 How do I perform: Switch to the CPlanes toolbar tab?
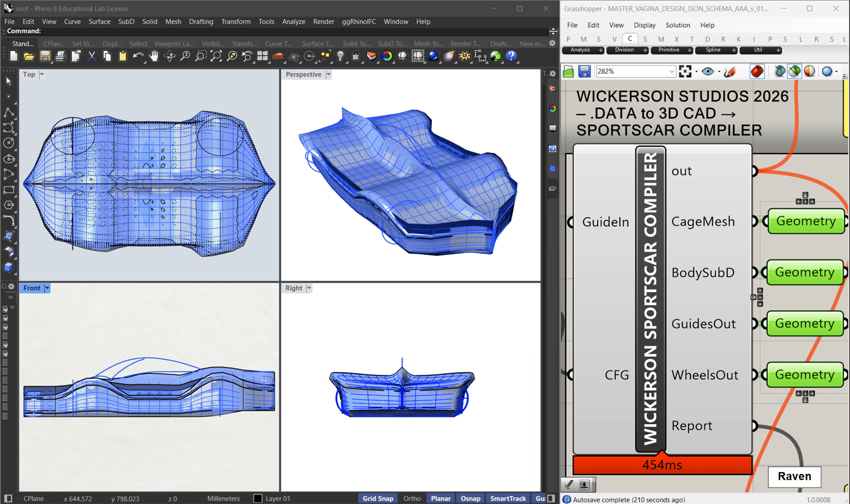tap(54, 44)
